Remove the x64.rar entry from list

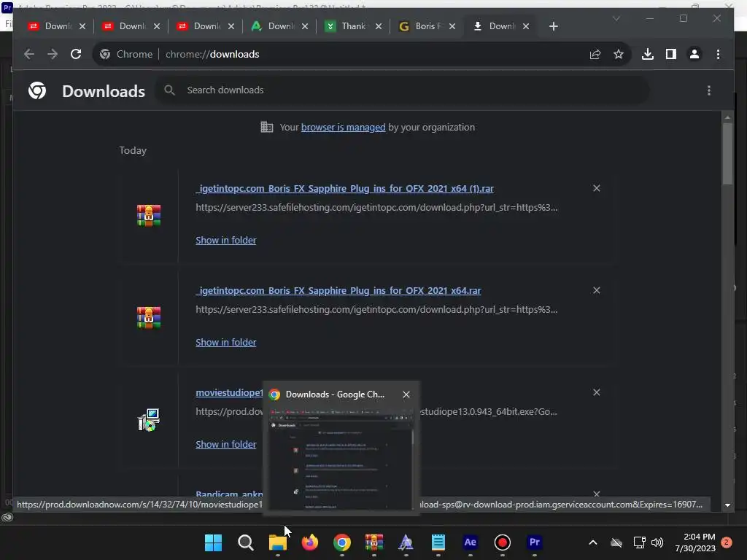597,290
